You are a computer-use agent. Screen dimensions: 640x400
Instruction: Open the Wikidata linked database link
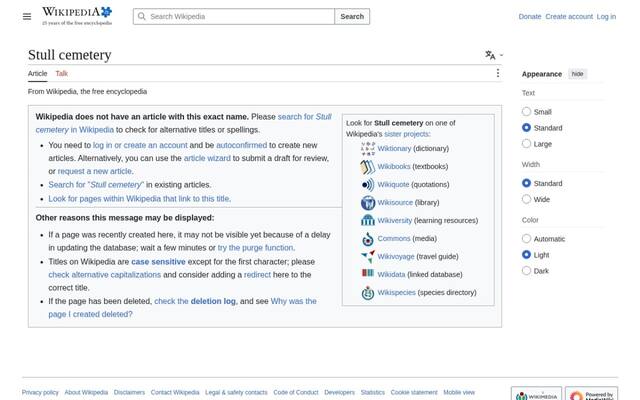coord(391,274)
